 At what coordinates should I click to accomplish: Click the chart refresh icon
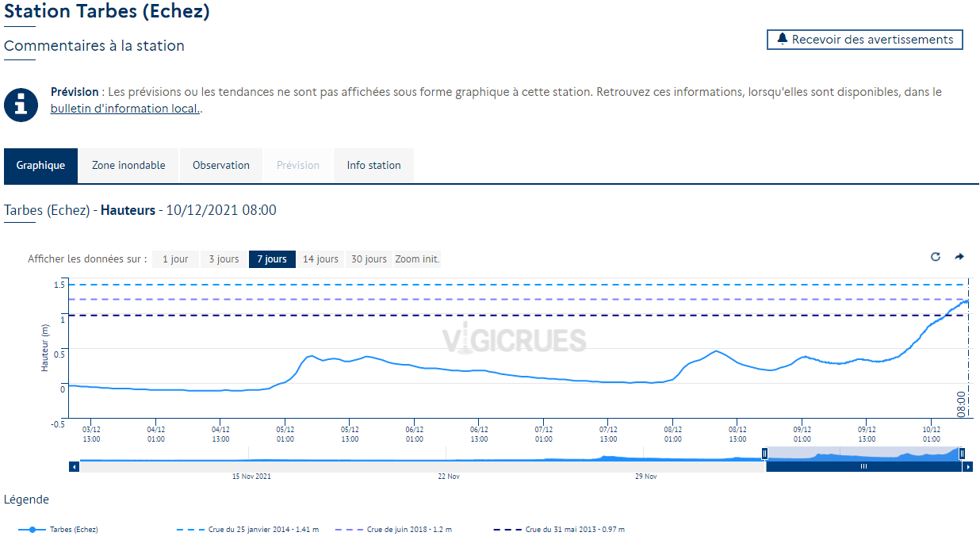pos(936,257)
